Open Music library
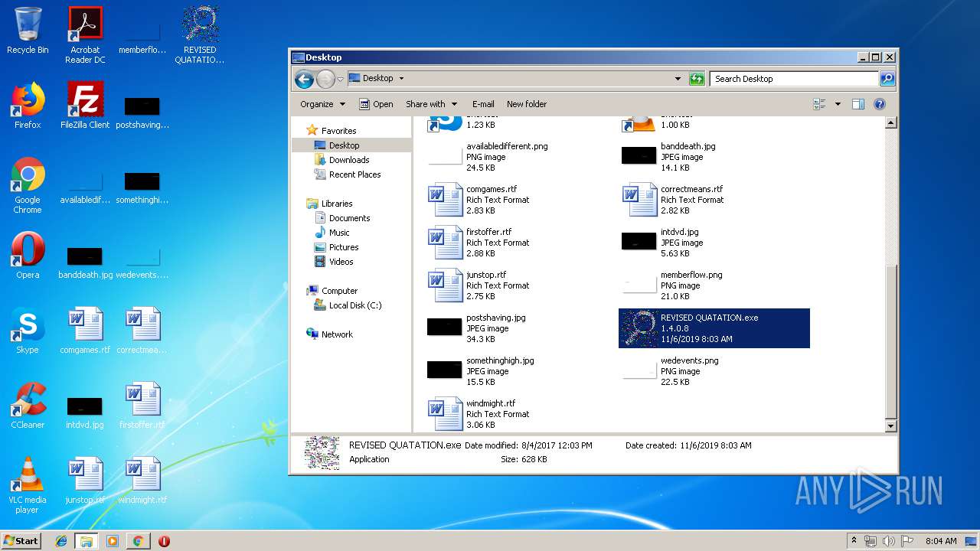The height and width of the screenshot is (551, 980). pyautogui.click(x=339, y=233)
